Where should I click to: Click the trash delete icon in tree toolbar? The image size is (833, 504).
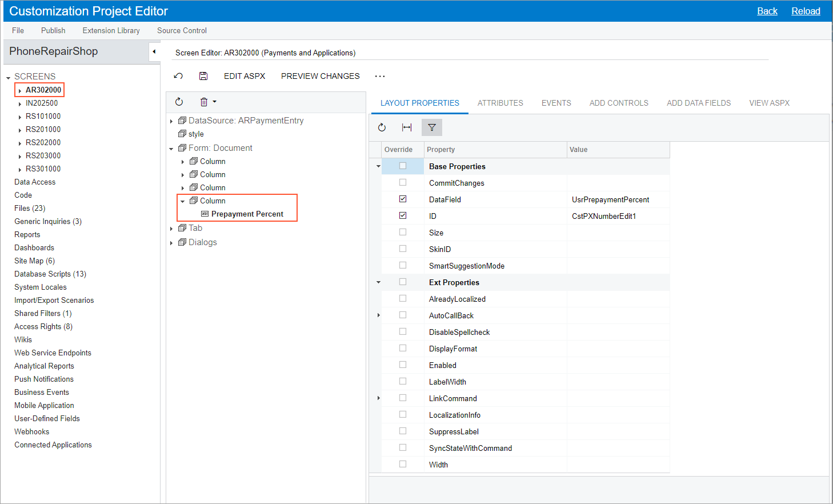pos(203,102)
